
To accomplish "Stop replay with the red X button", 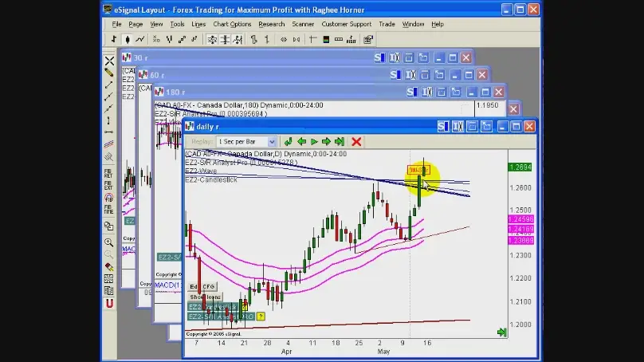I will click(x=356, y=142).
